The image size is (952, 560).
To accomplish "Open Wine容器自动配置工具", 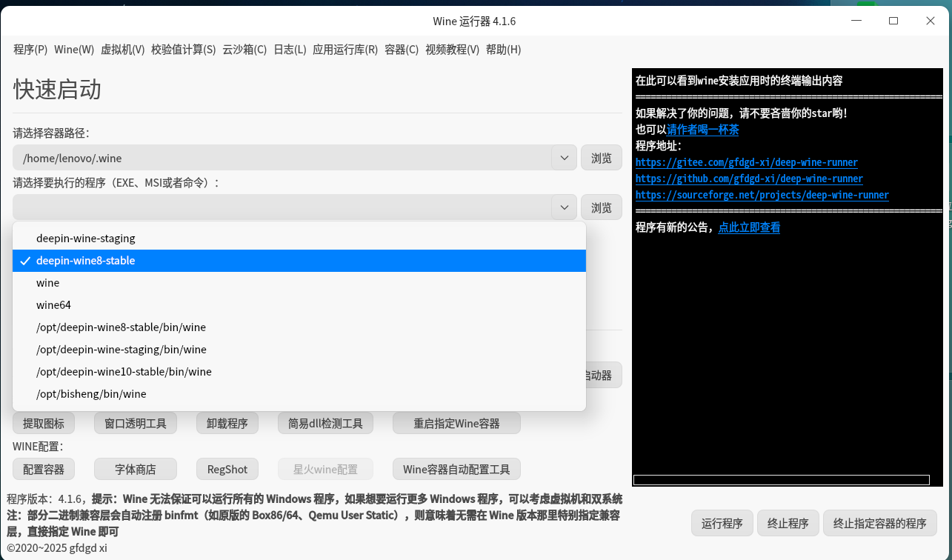I will click(x=456, y=469).
